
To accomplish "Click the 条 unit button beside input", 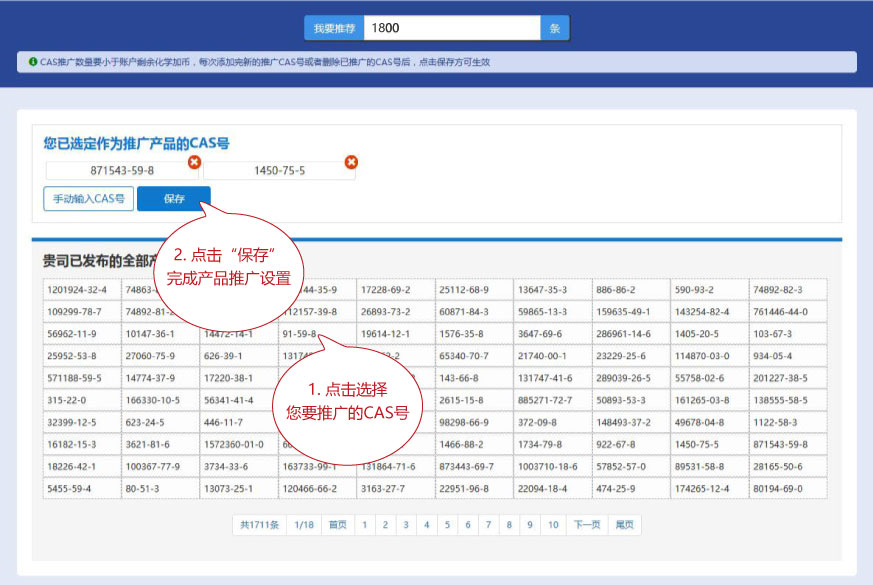I will [555, 28].
